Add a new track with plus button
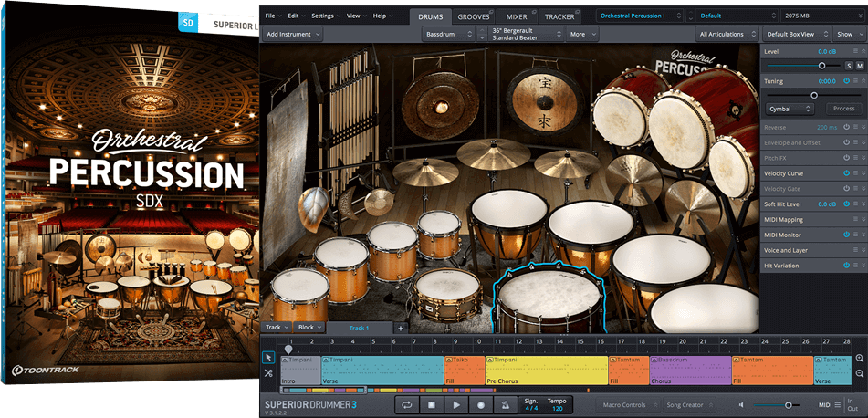This screenshot has width=868, height=418. click(400, 329)
